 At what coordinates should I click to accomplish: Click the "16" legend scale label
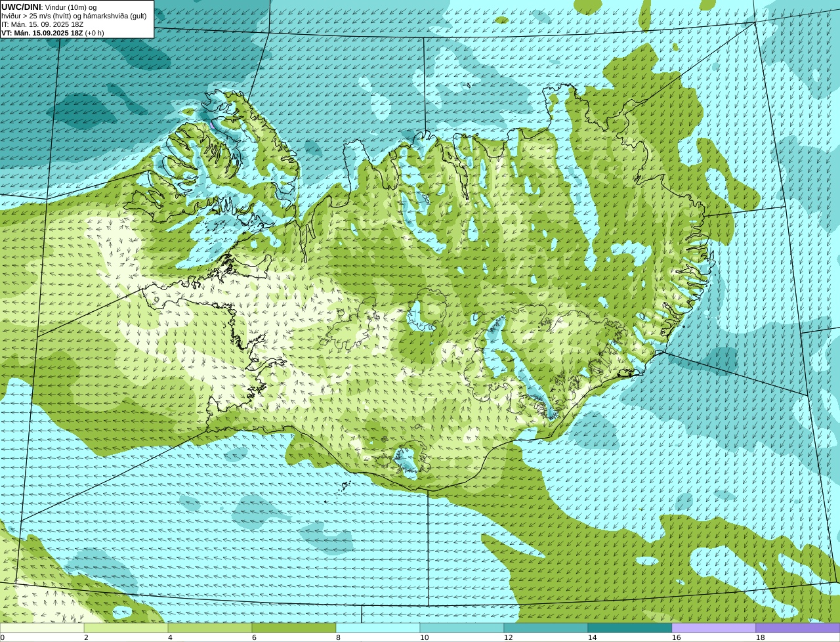coord(677,637)
